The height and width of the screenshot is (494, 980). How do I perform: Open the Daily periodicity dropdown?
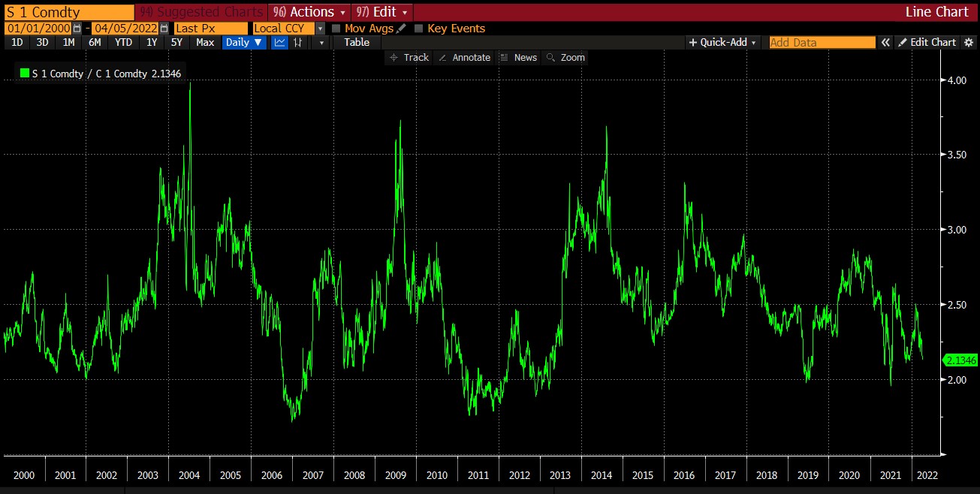[x=244, y=43]
